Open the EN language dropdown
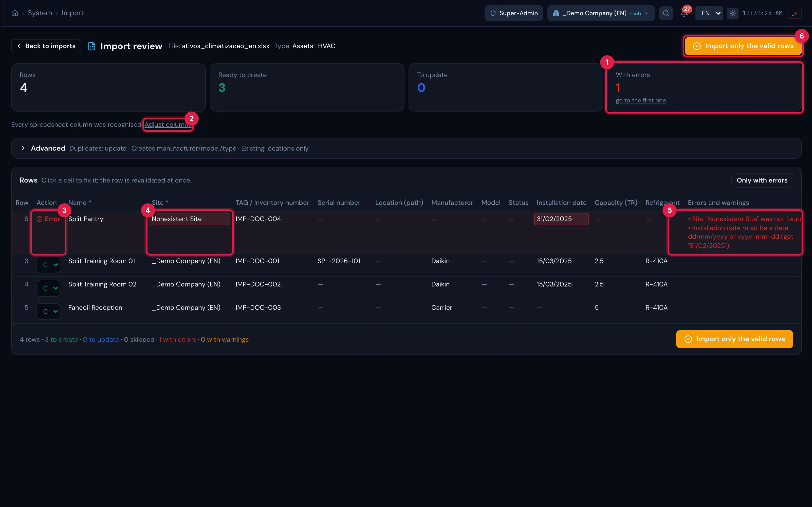The image size is (812, 507). (x=709, y=13)
